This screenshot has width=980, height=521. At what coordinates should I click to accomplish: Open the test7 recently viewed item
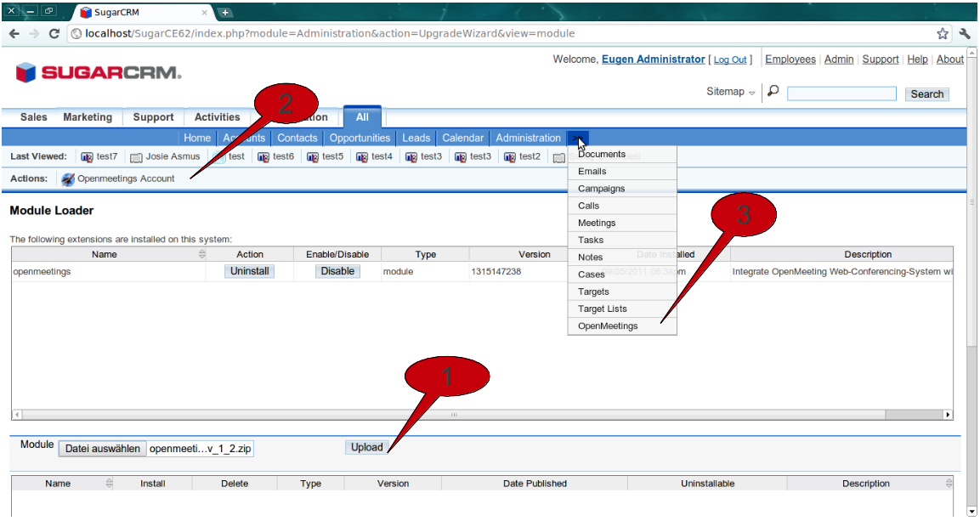(x=99, y=156)
